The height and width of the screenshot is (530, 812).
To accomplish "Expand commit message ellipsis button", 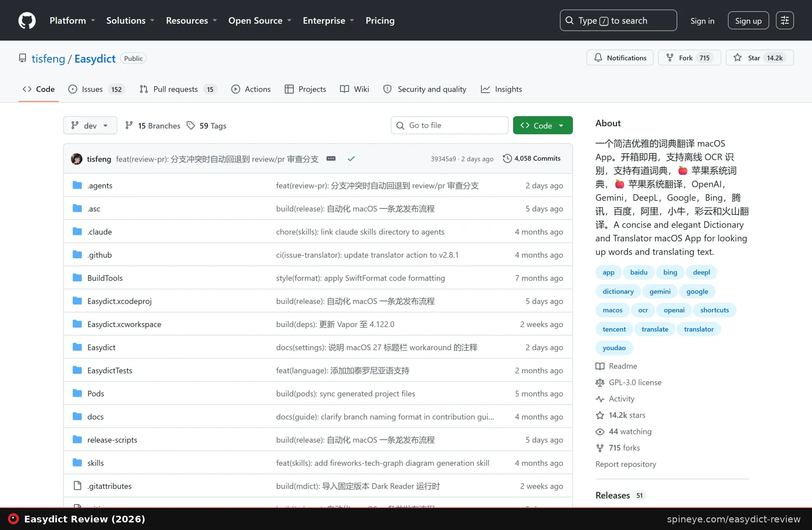I will click(x=331, y=159).
